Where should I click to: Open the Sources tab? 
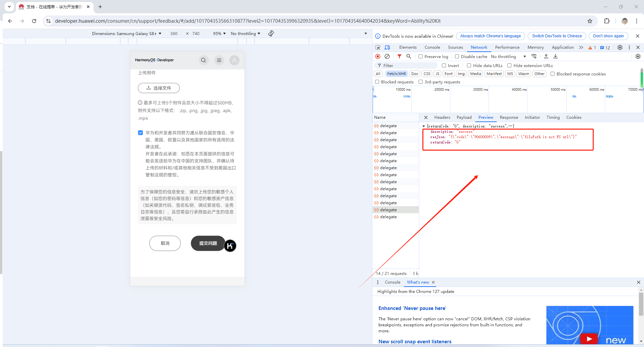point(455,47)
